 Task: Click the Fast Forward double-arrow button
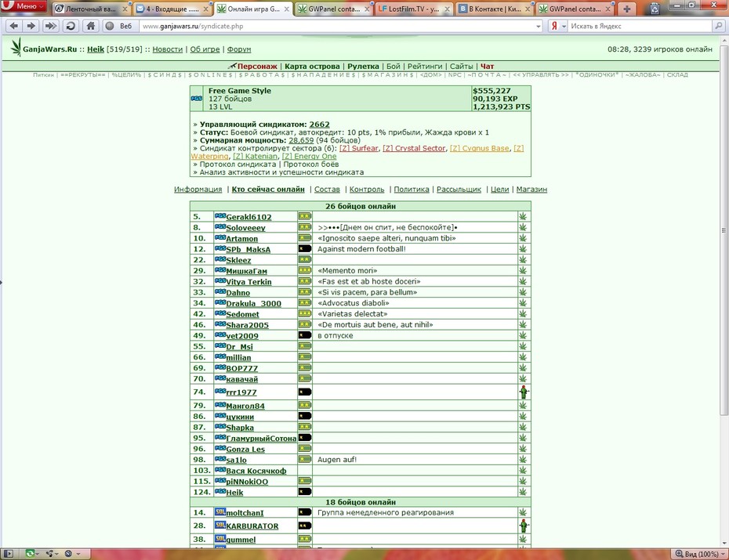click(x=50, y=26)
